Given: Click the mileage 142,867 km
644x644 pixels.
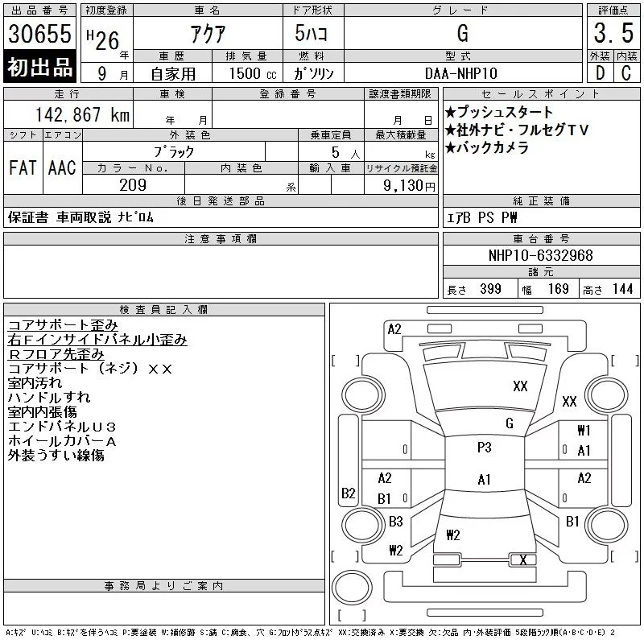Looking at the screenshot, I should point(82,114).
